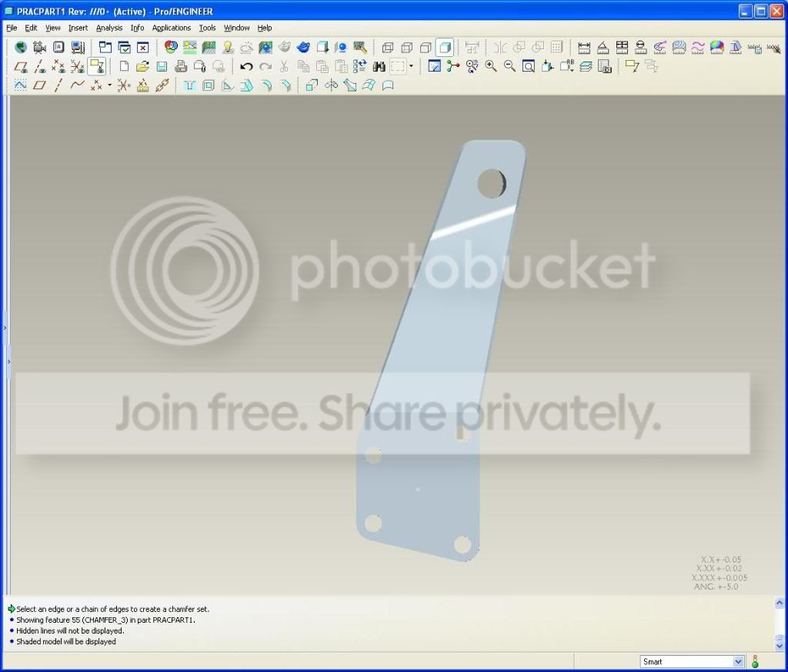
Task: Toggle datum planes display on/off
Action: (x=21, y=66)
